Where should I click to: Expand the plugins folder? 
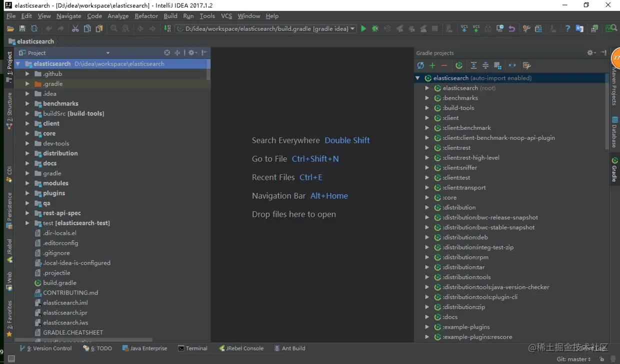pyautogui.click(x=27, y=193)
